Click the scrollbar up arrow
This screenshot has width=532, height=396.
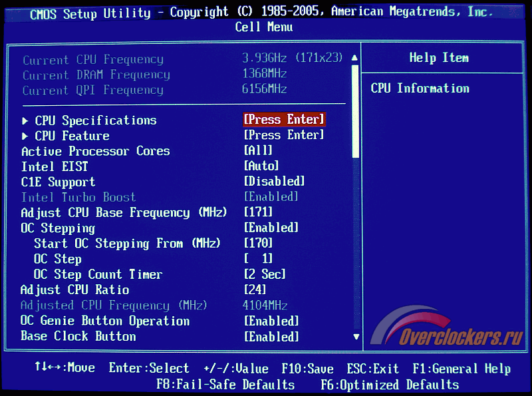pyautogui.click(x=354, y=58)
